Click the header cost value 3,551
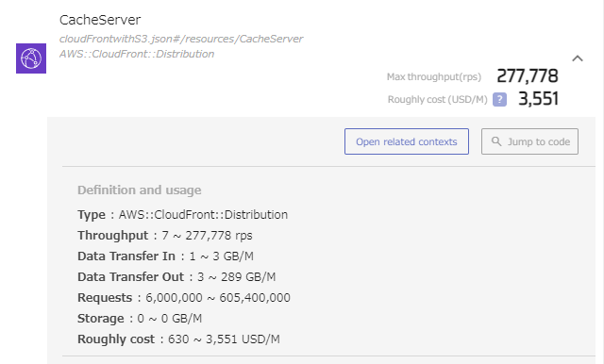The width and height of the screenshot is (604, 364). point(538,99)
